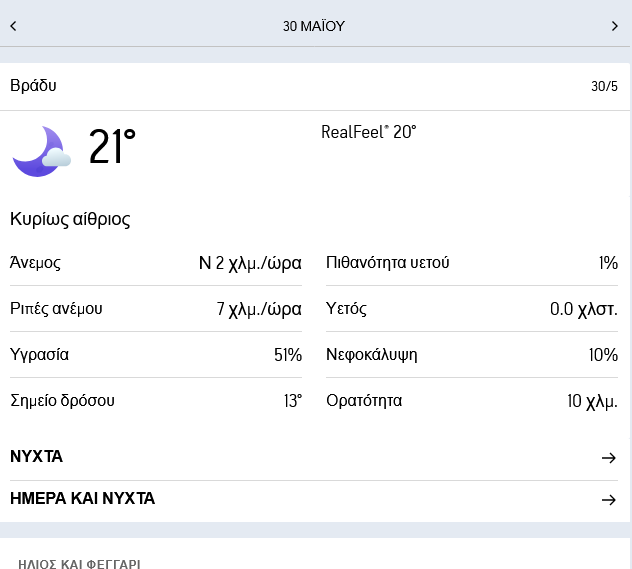Viewport: 632px width, 569px height.
Task: Click the Ριπές ανέμου label
Action: point(56,309)
